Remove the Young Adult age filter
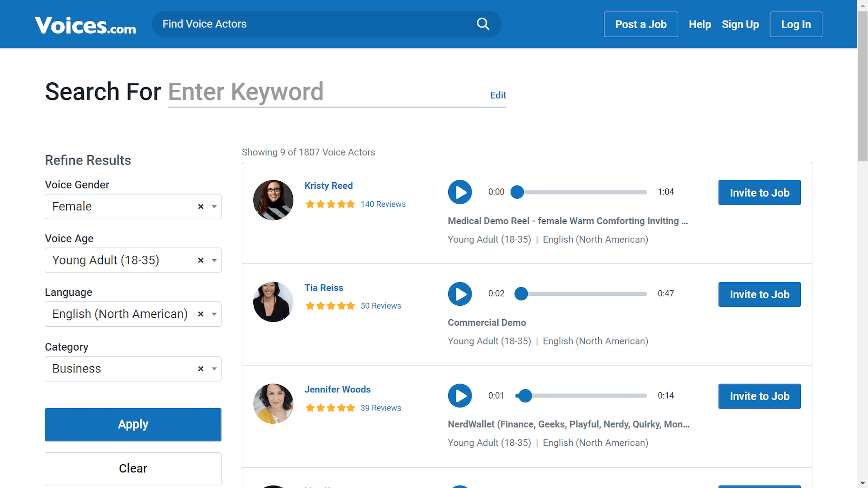 pyautogui.click(x=201, y=260)
